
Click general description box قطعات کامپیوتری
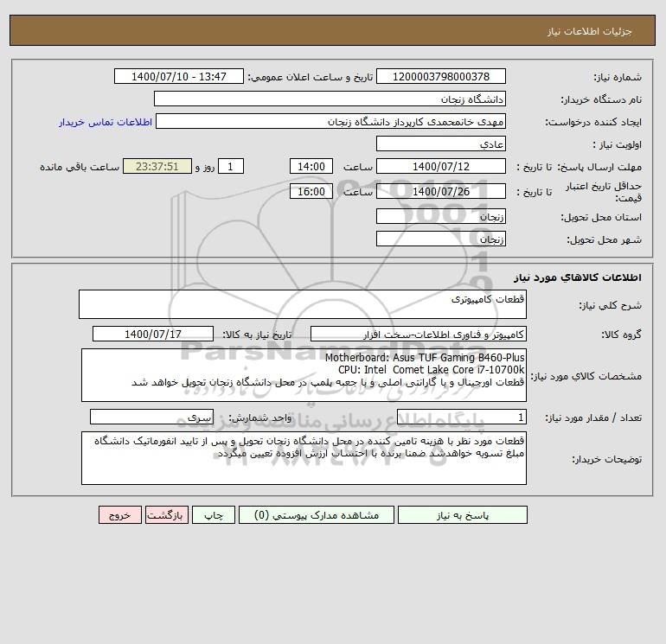303,304
